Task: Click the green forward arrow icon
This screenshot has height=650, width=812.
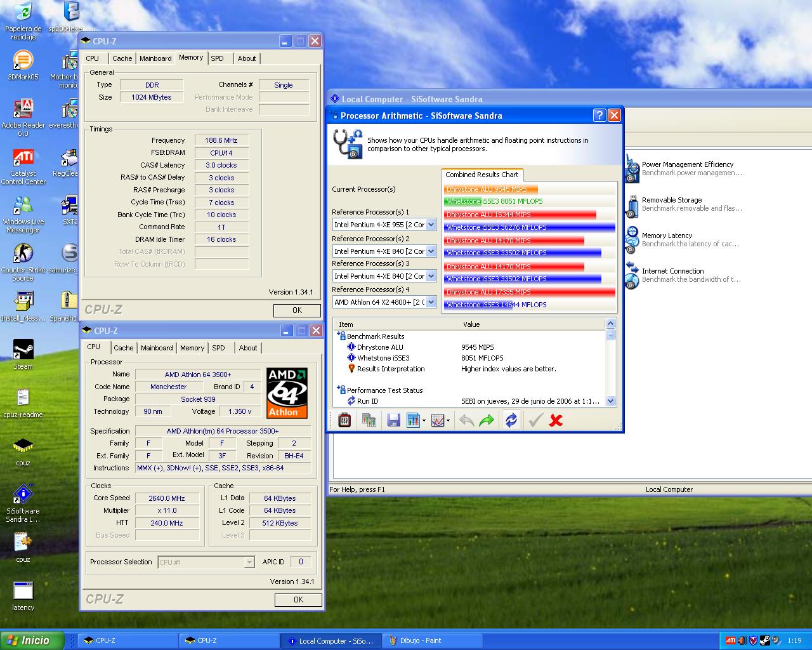Action: click(x=487, y=420)
